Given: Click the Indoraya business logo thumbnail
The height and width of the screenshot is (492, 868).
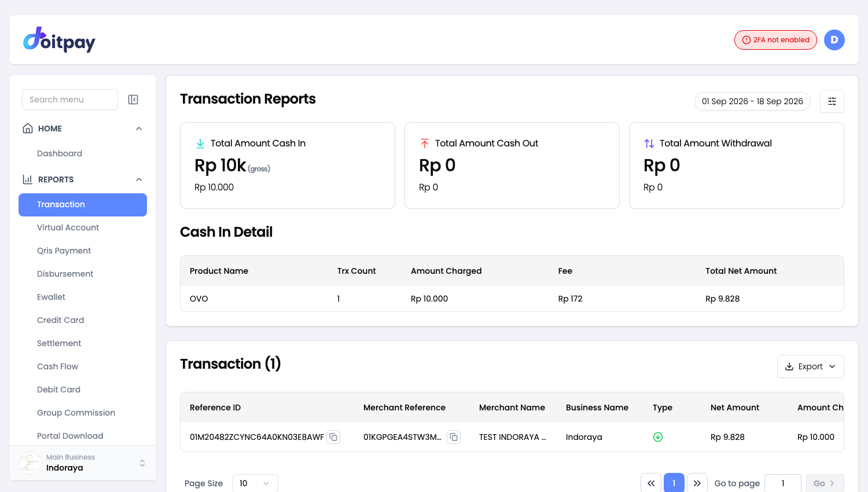Looking at the screenshot, I should coord(30,463).
